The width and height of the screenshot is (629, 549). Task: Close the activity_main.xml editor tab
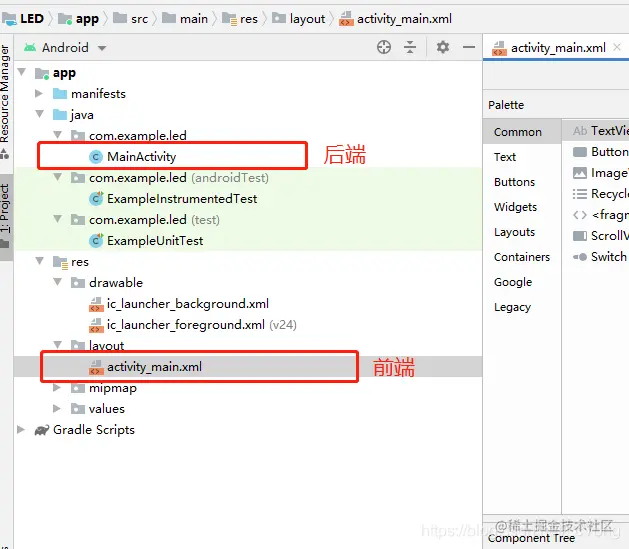[617, 47]
